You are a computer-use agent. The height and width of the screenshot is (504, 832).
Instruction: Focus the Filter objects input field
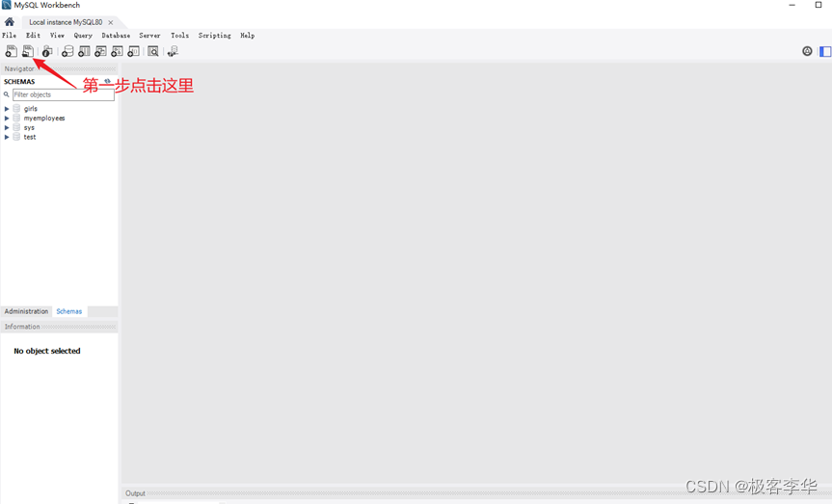pyautogui.click(x=63, y=94)
